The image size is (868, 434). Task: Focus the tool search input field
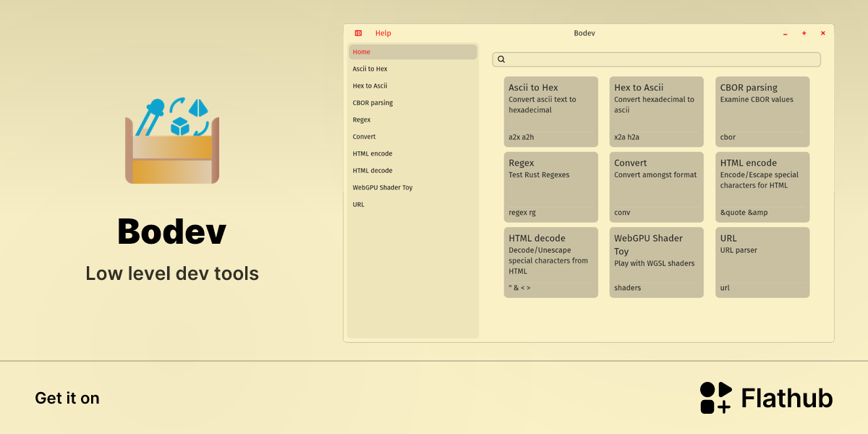pyautogui.click(x=657, y=59)
